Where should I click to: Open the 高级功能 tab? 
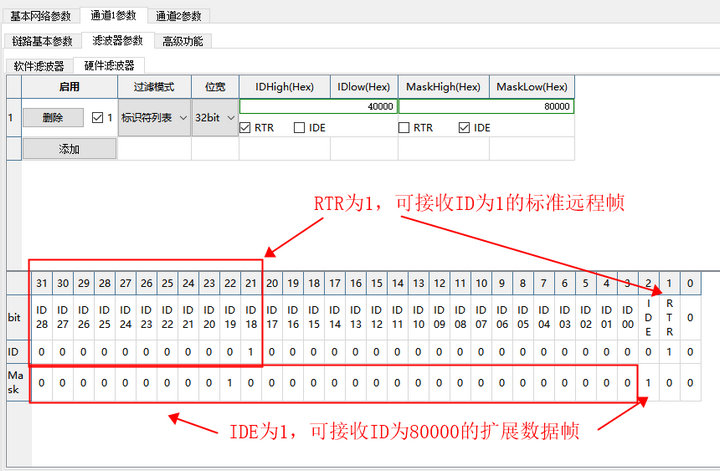point(182,41)
